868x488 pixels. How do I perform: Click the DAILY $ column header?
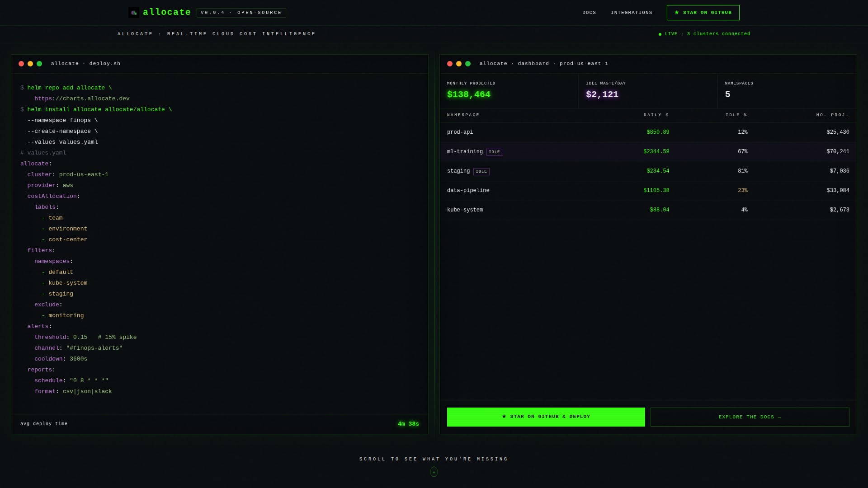[656, 115]
